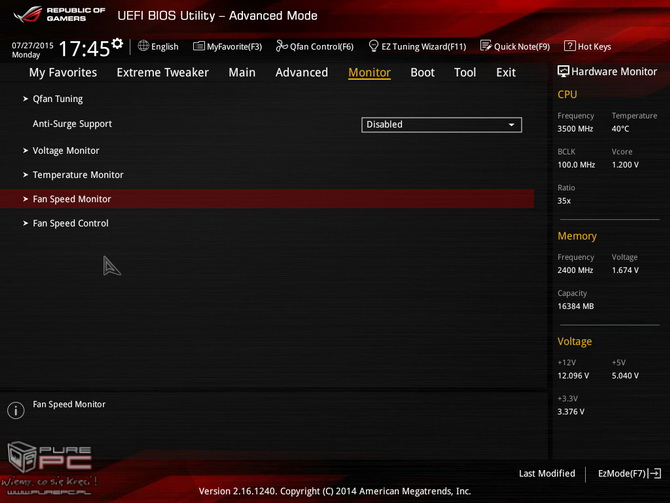Click the Vcore value 1.200 V
Screen dimensions: 670x503
(625, 165)
